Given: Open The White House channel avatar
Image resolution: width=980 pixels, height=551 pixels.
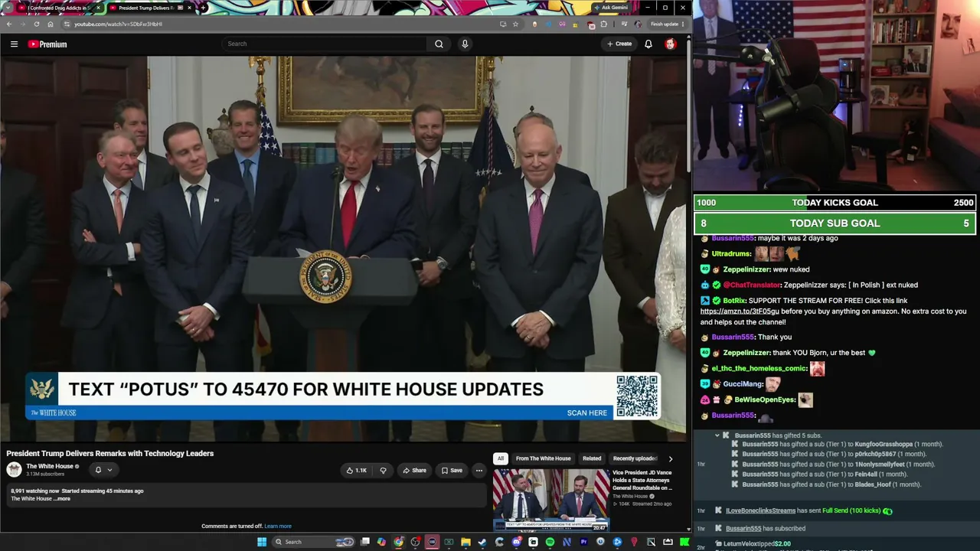Looking at the screenshot, I should coord(14,470).
